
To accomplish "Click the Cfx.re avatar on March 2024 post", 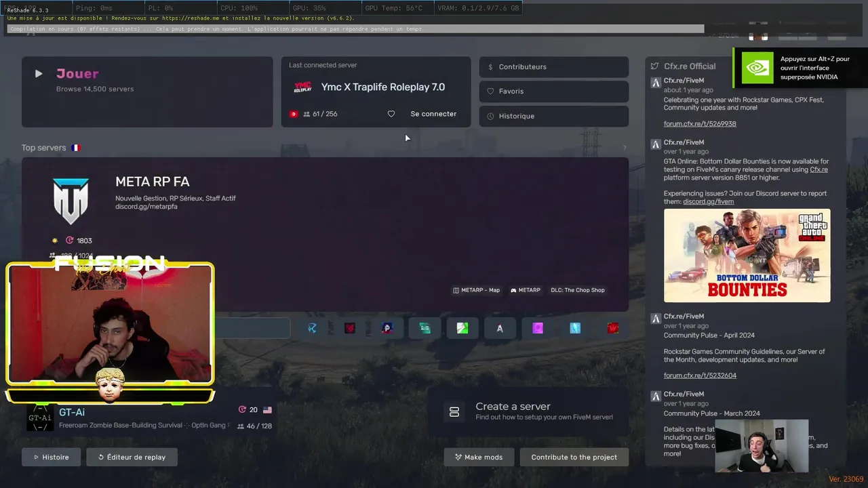I will 656,396.
